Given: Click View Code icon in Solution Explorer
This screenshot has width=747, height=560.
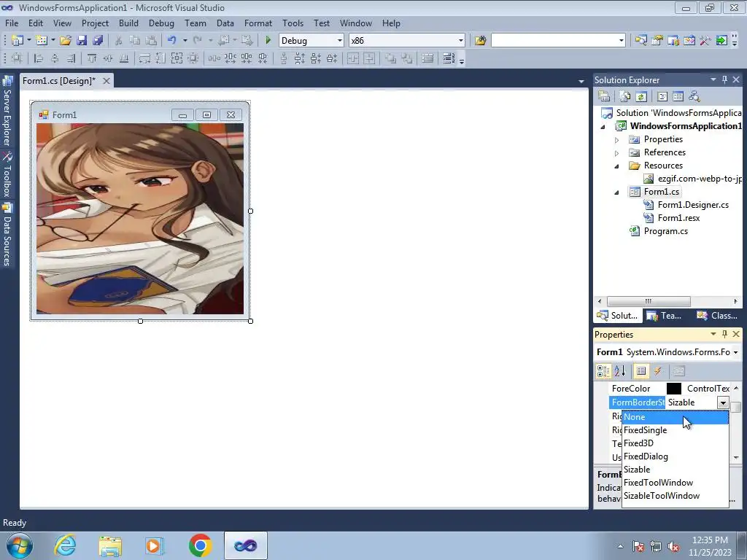Looking at the screenshot, I should [662, 96].
